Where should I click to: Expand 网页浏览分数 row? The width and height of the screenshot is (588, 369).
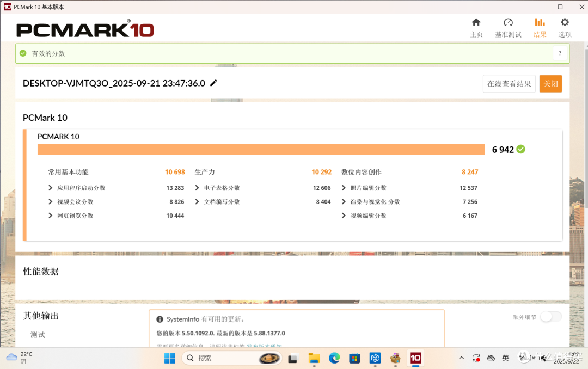coord(50,216)
